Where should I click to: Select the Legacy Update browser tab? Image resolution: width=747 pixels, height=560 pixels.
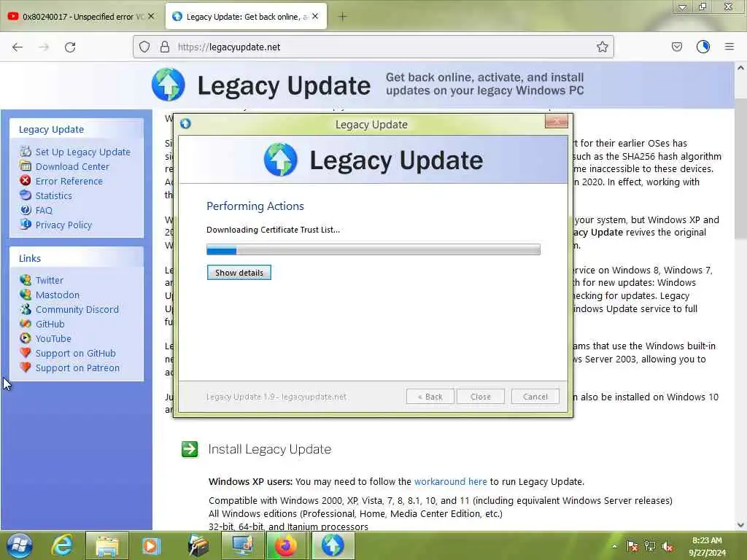[246, 17]
